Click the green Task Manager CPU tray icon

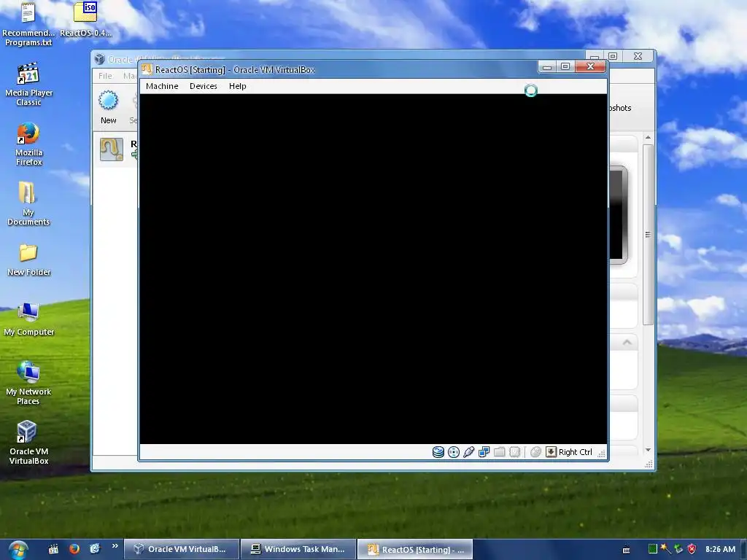click(x=653, y=549)
